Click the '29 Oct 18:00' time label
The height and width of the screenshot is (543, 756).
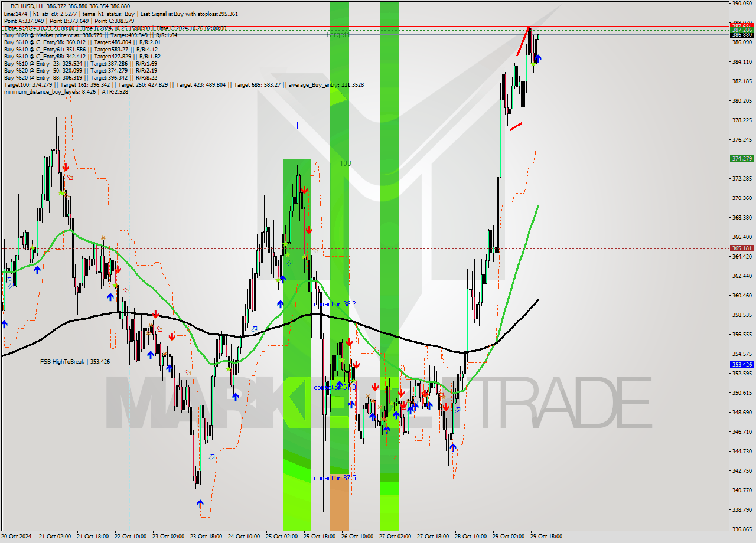(546, 537)
